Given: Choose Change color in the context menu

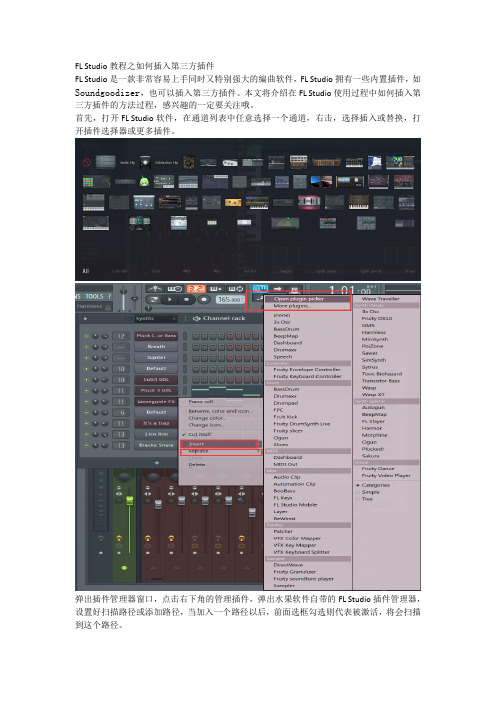Looking at the screenshot, I should [x=207, y=418].
